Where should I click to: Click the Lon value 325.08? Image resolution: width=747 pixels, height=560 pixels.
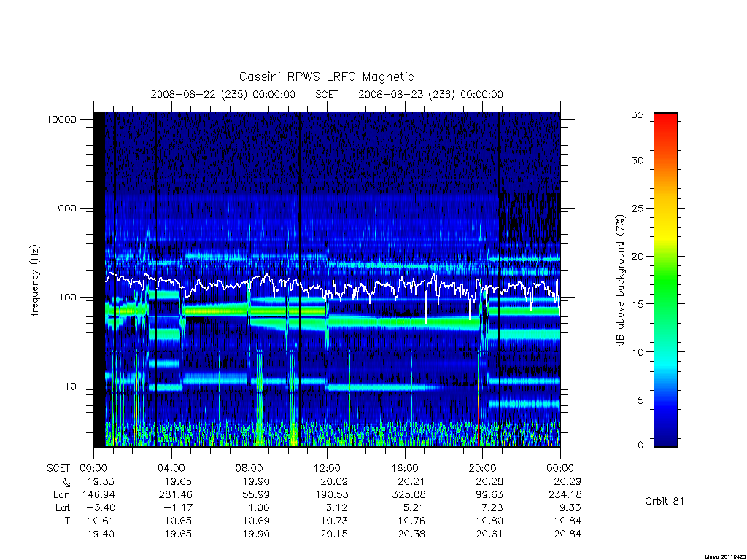pos(409,495)
